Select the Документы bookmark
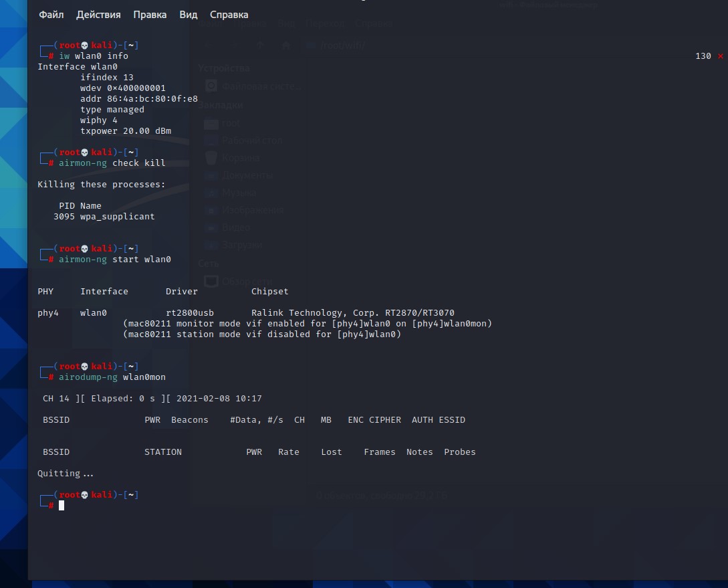728x588 pixels. coord(247,175)
